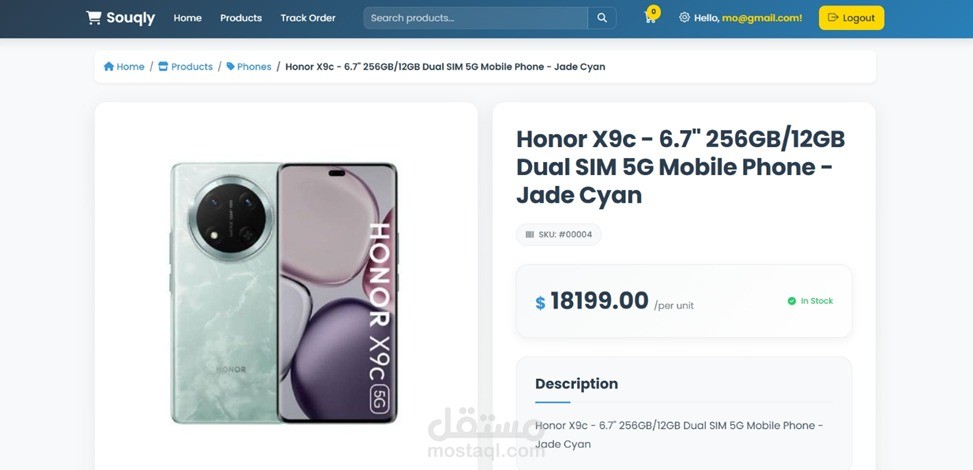Image resolution: width=973 pixels, height=470 pixels.
Task: Click the Honor X9c product image
Action: 285,291
